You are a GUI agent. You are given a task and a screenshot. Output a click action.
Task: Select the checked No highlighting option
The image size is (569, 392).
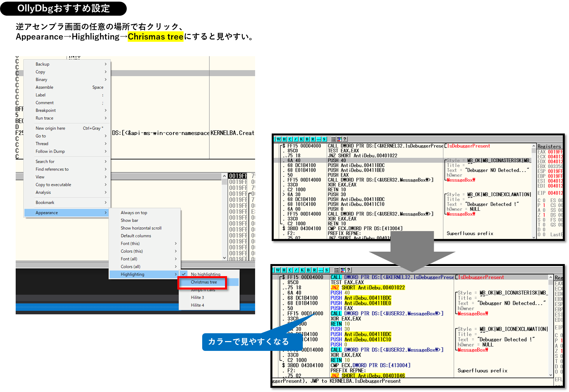tap(209, 274)
